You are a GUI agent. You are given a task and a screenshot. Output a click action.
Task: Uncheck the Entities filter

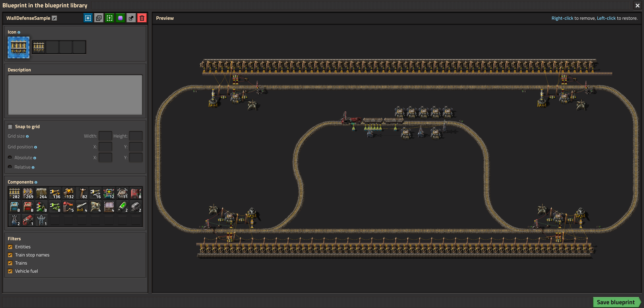10,247
